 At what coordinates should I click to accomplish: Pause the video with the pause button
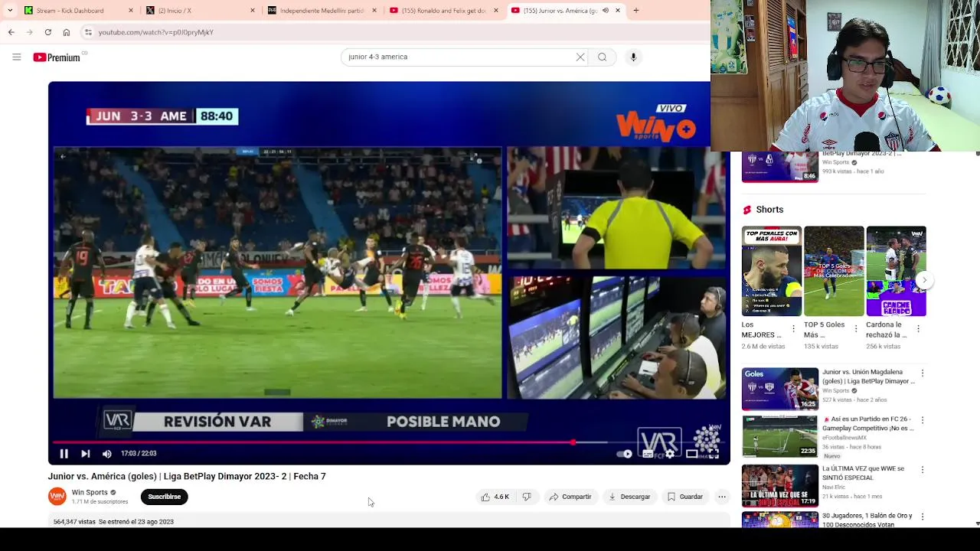(x=64, y=454)
